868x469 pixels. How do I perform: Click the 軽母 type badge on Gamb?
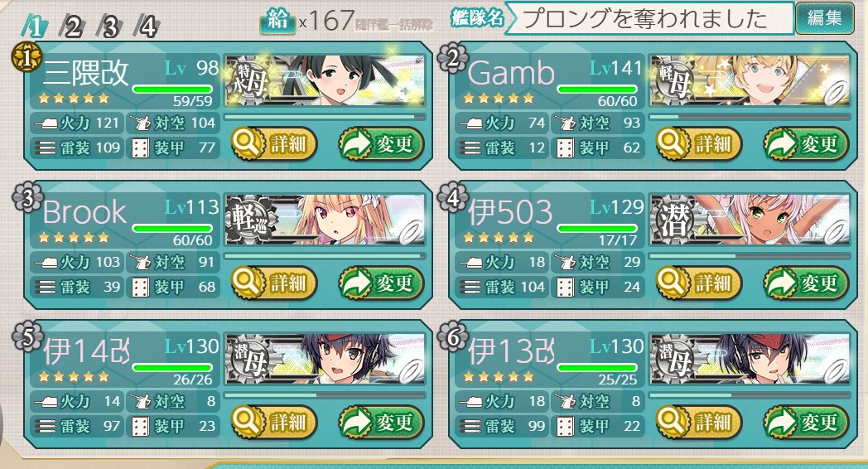click(674, 80)
